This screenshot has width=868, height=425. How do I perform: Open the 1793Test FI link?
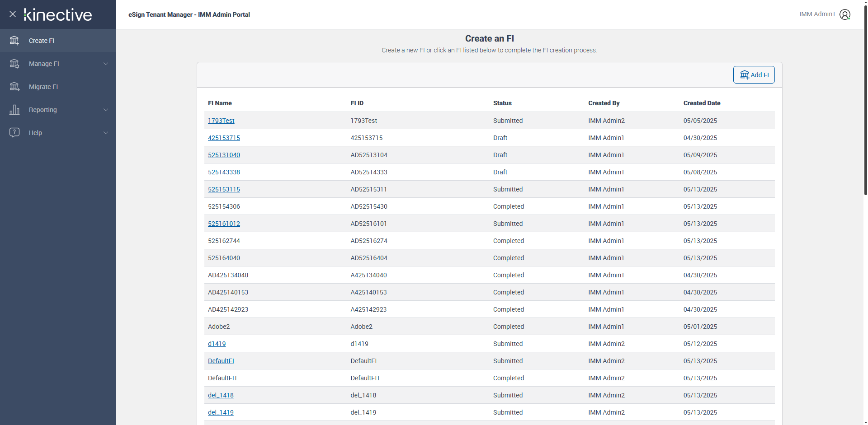point(221,121)
